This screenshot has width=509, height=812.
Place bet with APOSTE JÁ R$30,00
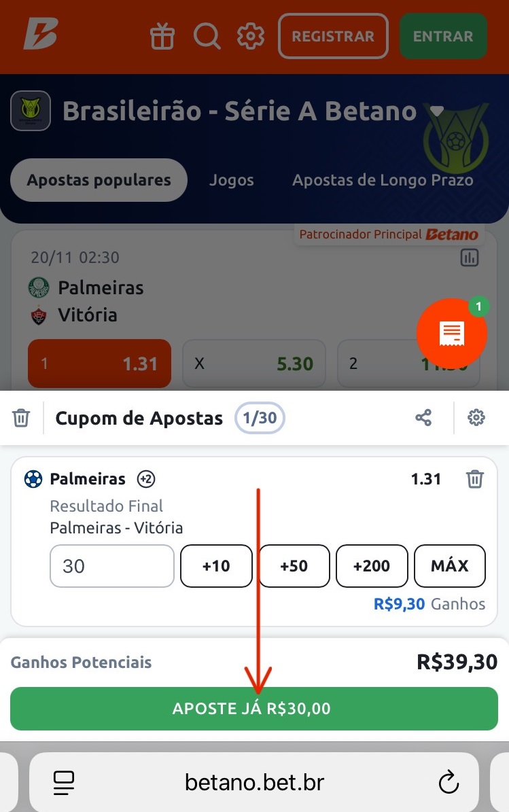[253, 709]
